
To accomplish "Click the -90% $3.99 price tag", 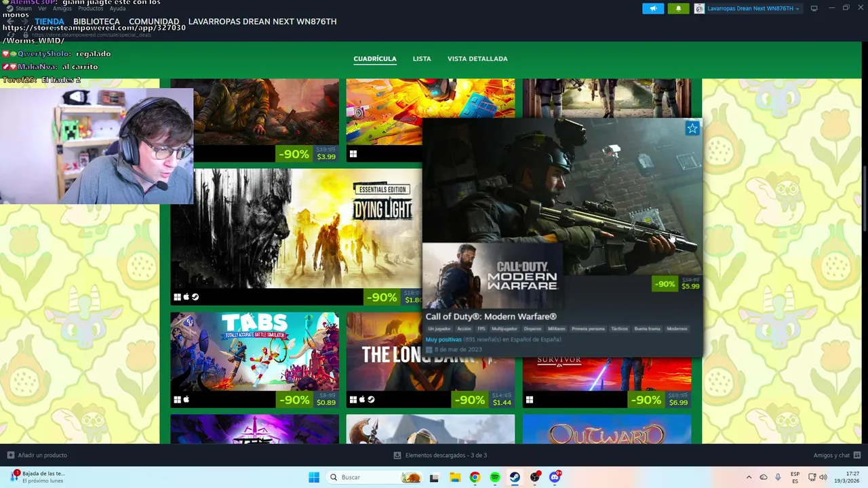I will pyautogui.click(x=309, y=154).
